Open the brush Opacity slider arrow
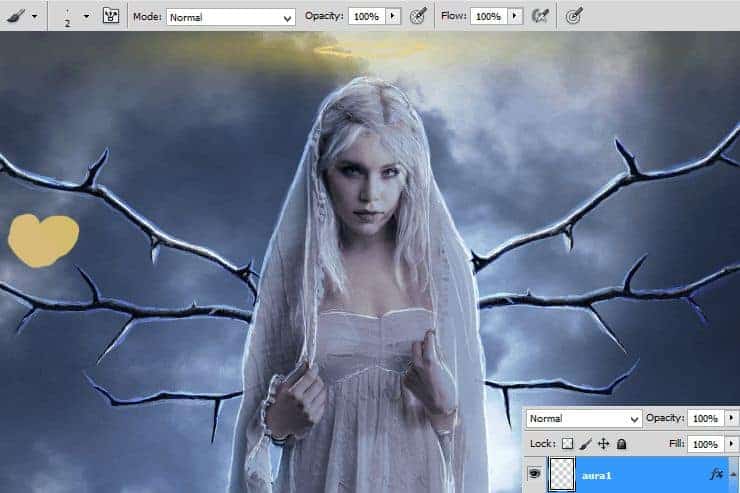This screenshot has height=493, width=740. (x=392, y=17)
